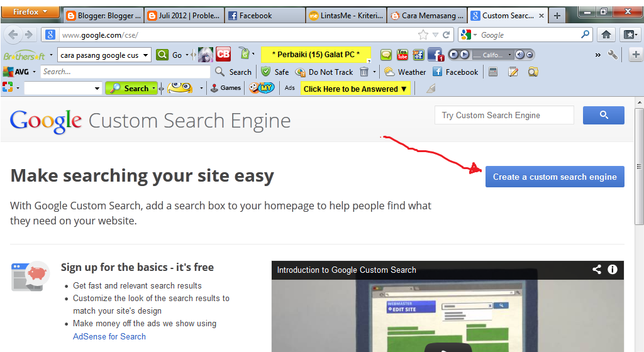
Task: Click the AVG Safe shield indicator
Action: [x=275, y=72]
